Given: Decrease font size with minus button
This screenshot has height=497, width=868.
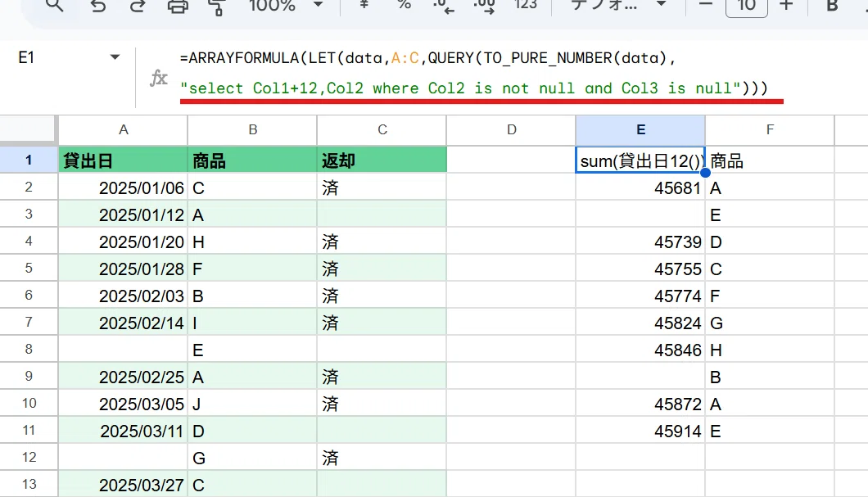Looking at the screenshot, I should 705,5.
